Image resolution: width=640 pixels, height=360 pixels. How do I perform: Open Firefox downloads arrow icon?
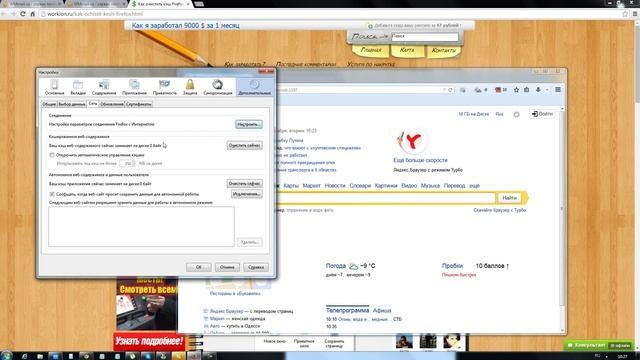coord(538,90)
